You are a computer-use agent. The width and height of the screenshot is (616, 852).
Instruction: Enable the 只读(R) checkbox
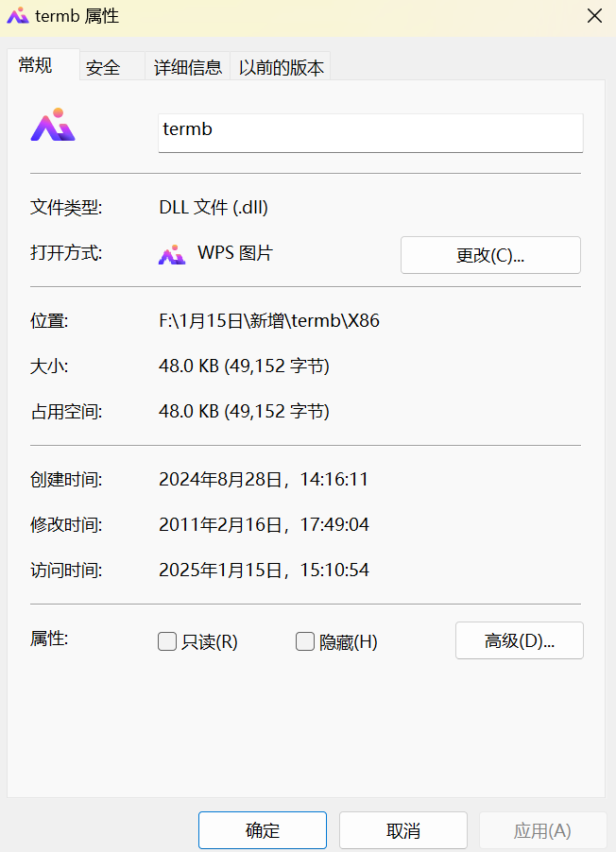click(167, 641)
